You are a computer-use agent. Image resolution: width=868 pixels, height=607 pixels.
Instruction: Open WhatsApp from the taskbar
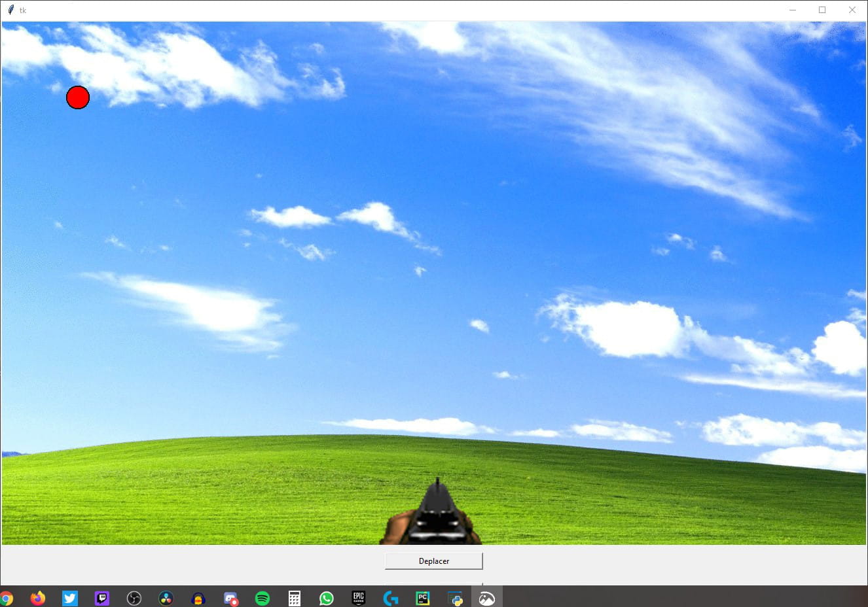point(327,598)
